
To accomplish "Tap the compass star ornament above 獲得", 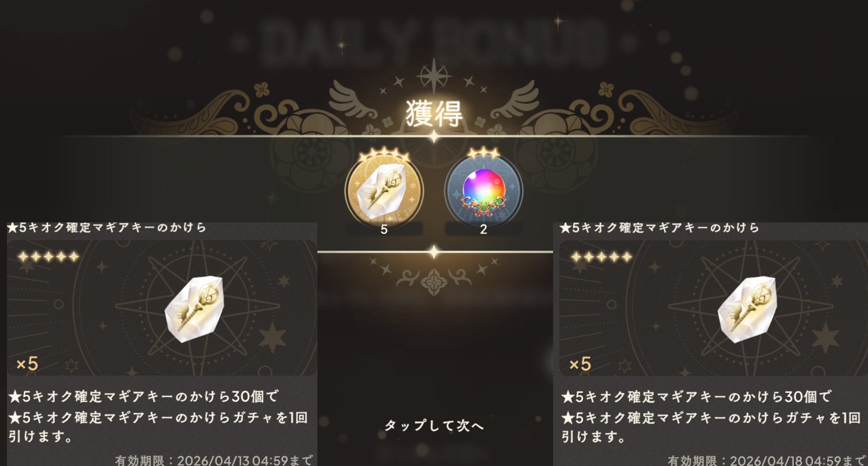I will point(434,77).
